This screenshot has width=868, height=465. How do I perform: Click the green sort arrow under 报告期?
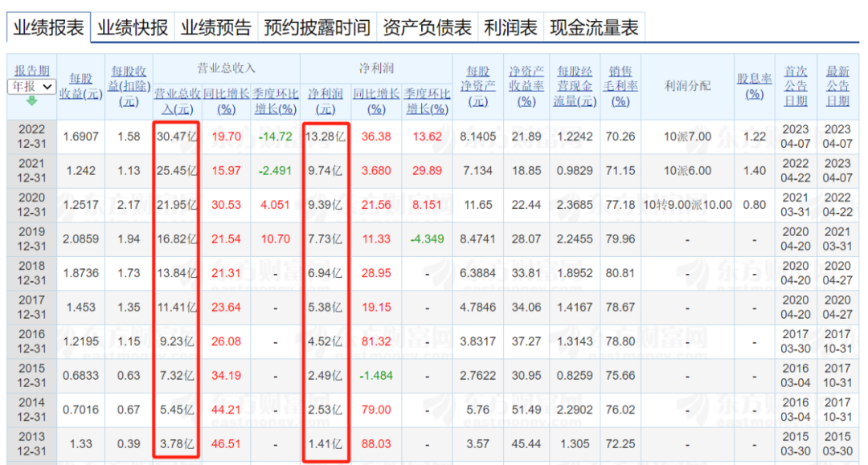[32, 101]
